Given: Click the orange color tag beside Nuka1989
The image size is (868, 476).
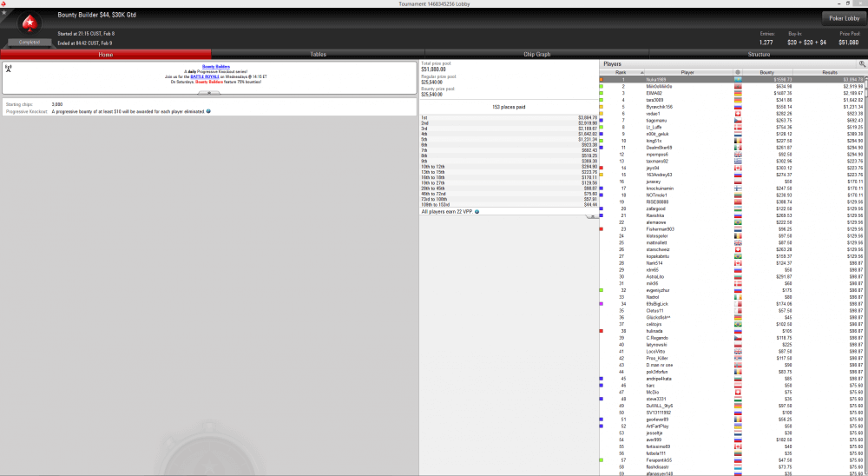Looking at the screenshot, I should tap(602, 79).
